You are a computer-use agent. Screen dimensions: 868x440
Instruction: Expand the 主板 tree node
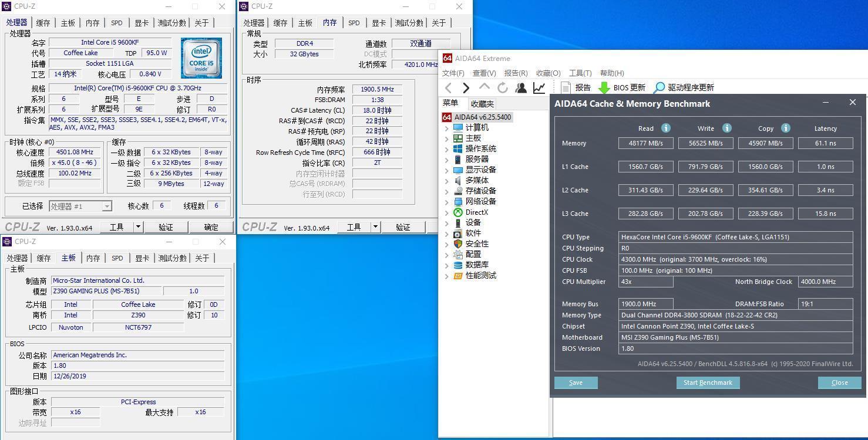[x=446, y=138]
